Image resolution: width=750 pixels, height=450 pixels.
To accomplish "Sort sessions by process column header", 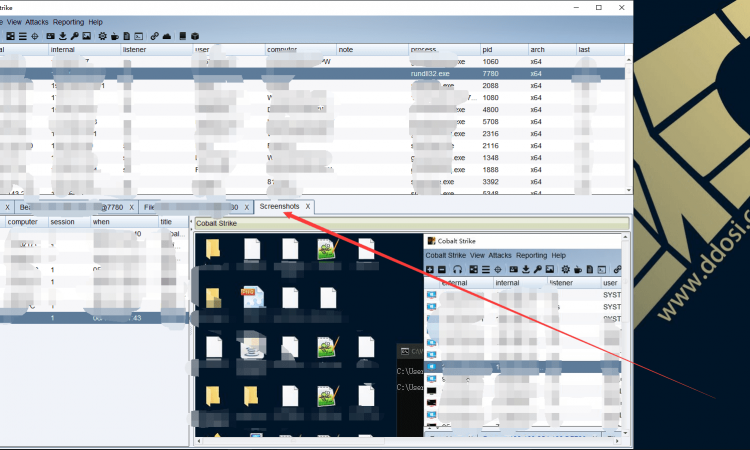I will pyautogui.click(x=444, y=49).
